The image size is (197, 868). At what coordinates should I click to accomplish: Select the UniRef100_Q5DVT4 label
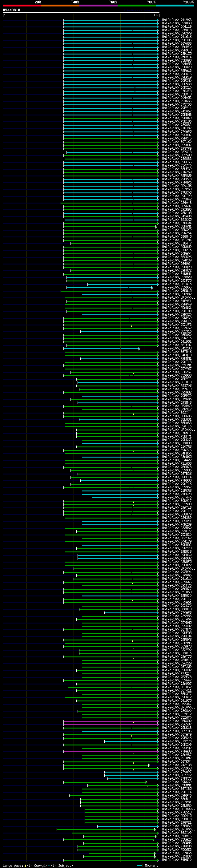coord(177,57)
